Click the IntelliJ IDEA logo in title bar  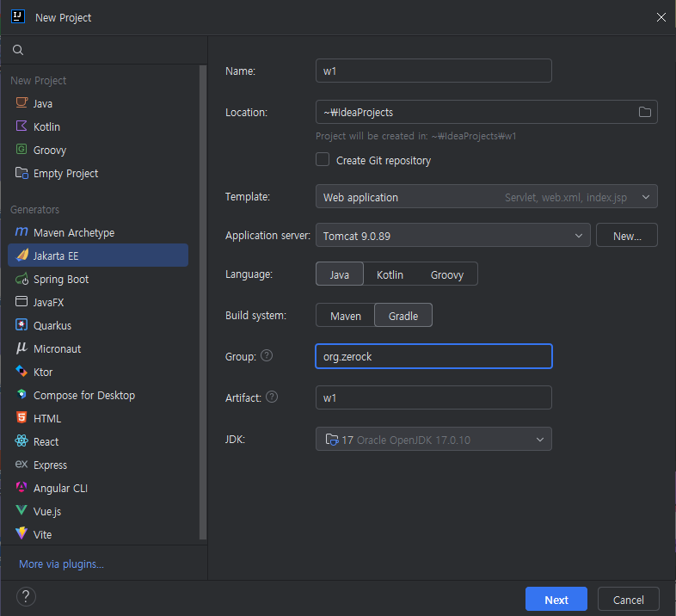(x=18, y=17)
